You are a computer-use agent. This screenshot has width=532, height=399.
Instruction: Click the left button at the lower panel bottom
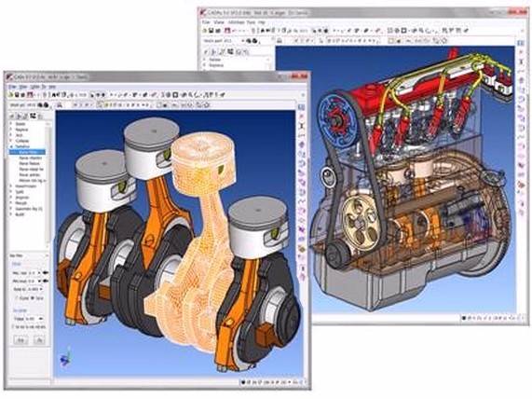pyautogui.click(x=20, y=340)
